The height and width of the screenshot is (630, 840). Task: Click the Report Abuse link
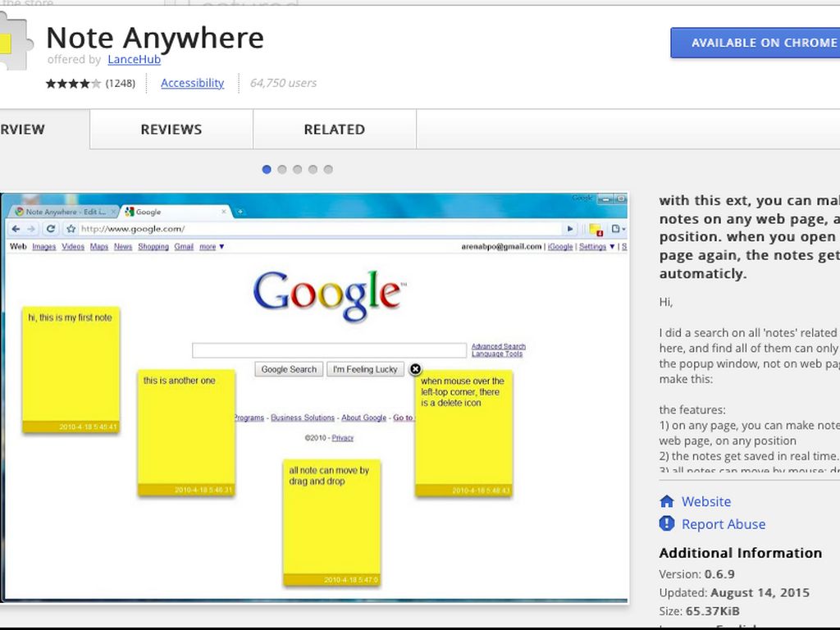(x=723, y=524)
